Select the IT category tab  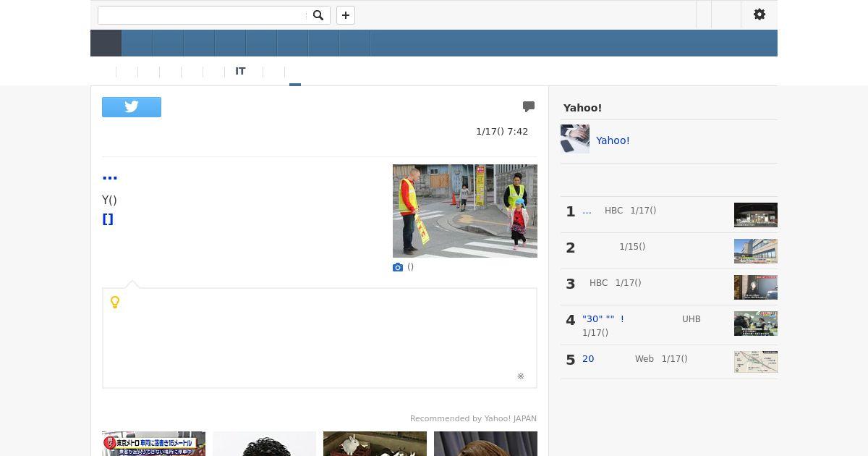pos(240,71)
